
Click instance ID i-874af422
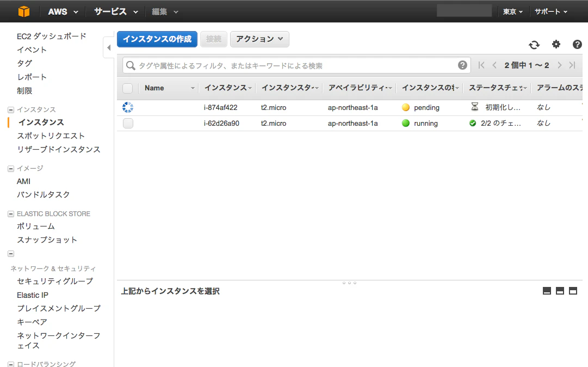tap(220, 107)
